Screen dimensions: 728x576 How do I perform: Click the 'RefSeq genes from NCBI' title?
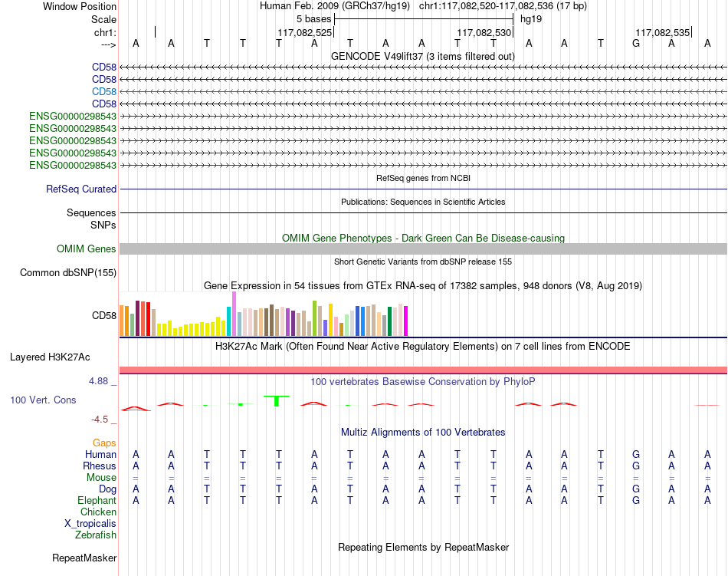[423, 178]
